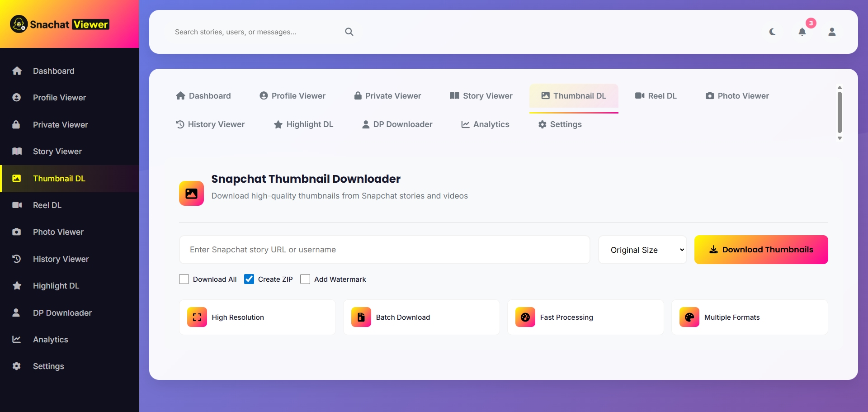Image resolution: width=868 pixels, height=412 pixels.
Task: Select the Story Viewer book icon
Action: (x=17, y=152)
